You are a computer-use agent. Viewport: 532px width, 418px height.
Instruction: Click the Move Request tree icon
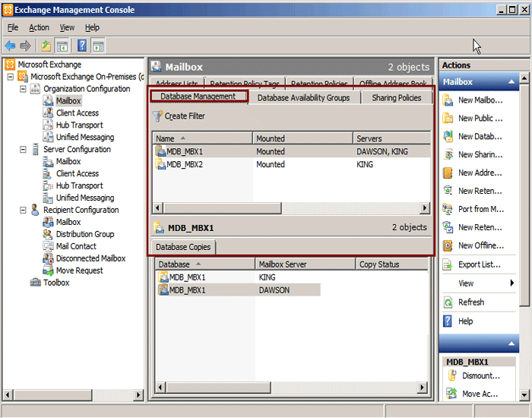tap(48, 271)
